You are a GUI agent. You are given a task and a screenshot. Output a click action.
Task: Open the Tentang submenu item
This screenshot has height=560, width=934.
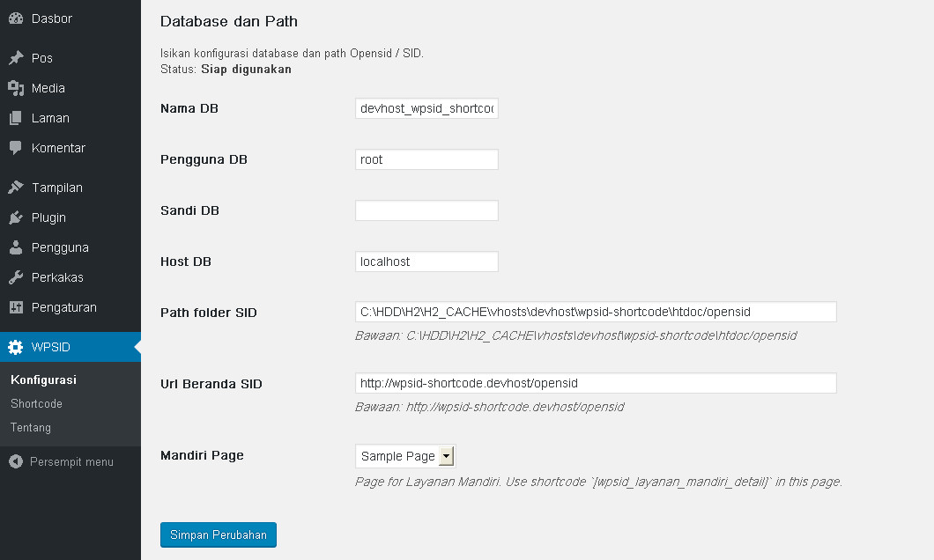[30, 427]
